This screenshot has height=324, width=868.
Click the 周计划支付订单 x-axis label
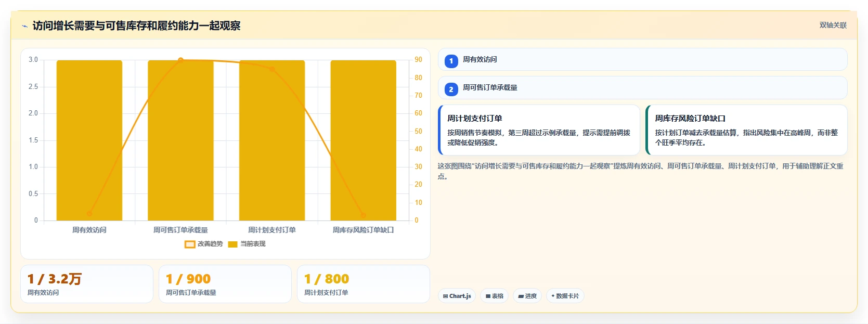(x=272, y=230)
